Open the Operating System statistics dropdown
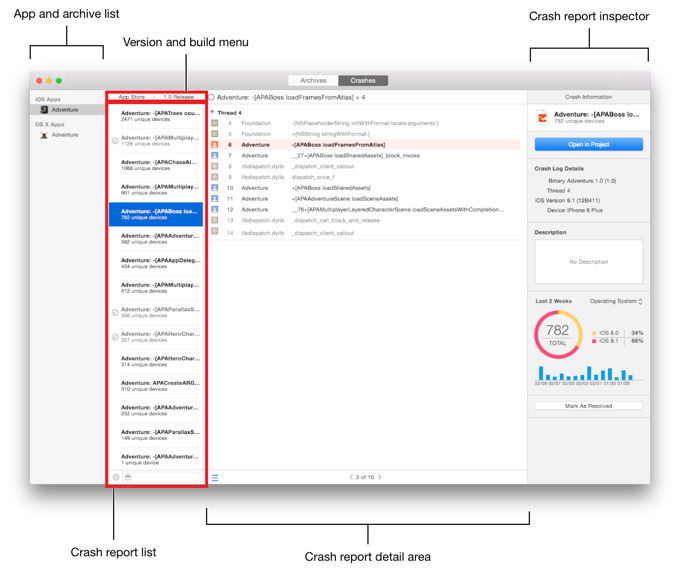Screen dimensions: 680x570 (616, 301)
